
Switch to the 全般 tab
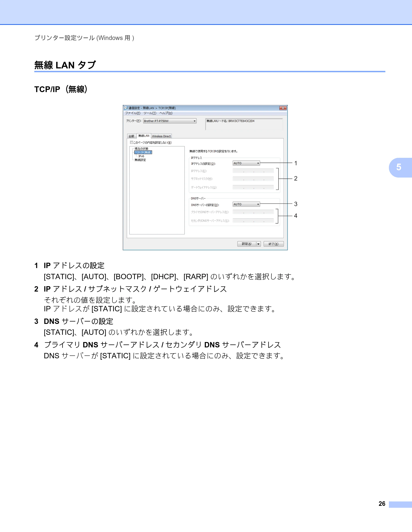[x=131, y=136]
